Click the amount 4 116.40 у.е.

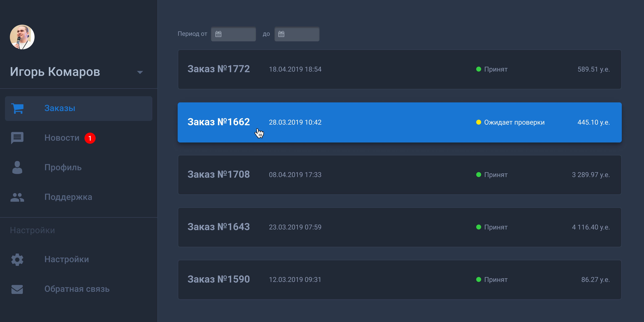[591, 227]
